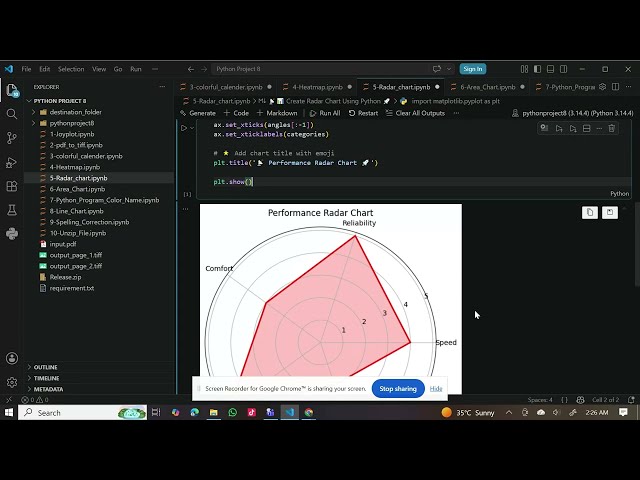This screenshot has height=480, width=640.
Task: Click Stop sharing button
Action: click(x=398, y=389)
